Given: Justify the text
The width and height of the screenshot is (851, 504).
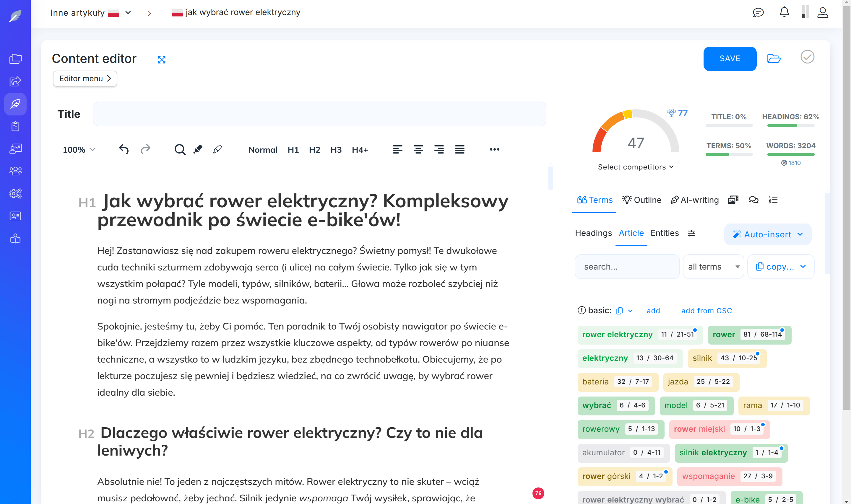Looking at the screenshot, I should [x=460, y=149].
